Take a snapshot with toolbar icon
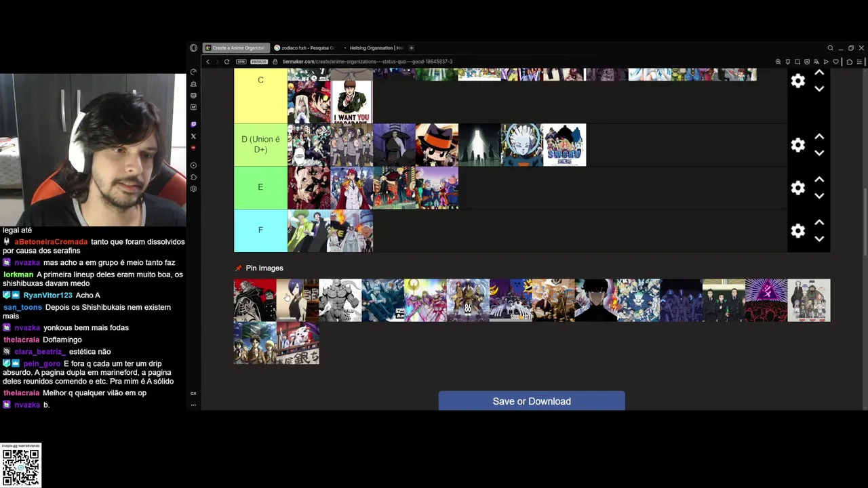Screen dimensions: 868x488 [x=797, y=62]
